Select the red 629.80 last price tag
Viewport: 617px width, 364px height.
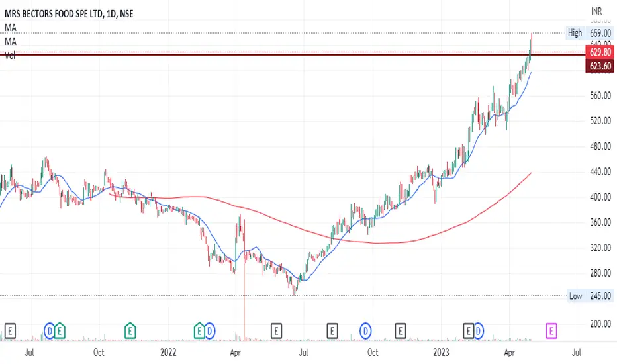(600, 52)
